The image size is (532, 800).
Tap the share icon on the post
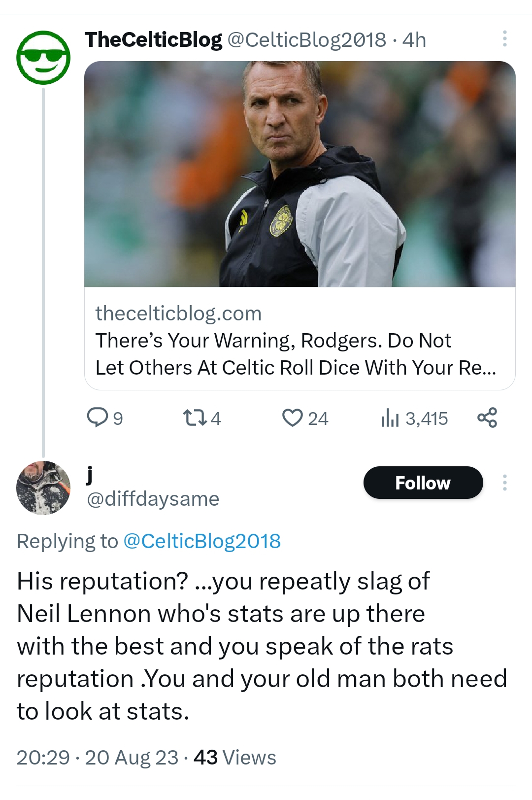[487, 417]
